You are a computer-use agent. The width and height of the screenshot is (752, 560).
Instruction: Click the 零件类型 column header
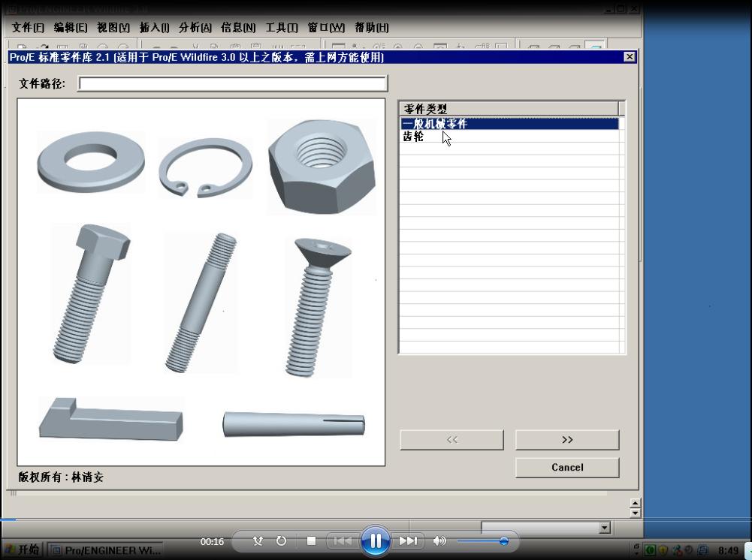(509, 109)
